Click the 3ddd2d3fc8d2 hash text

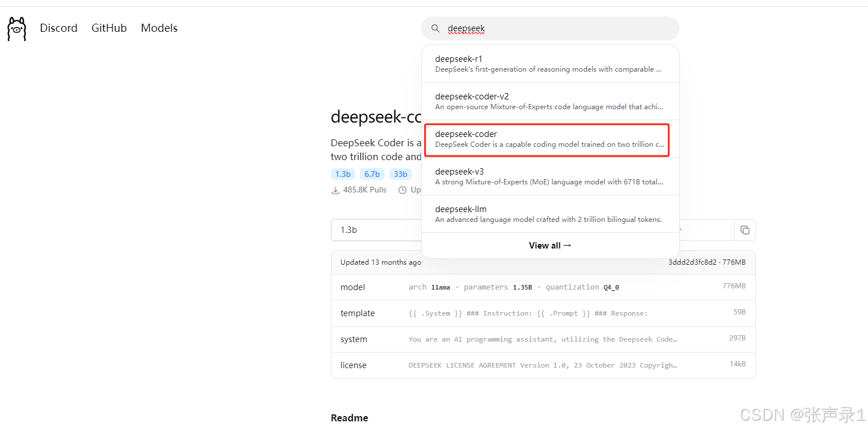[692, 262]
